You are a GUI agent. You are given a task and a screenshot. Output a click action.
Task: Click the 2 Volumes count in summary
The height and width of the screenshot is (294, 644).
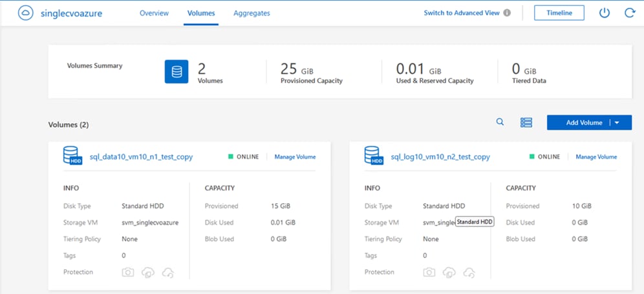pos(202,69)
